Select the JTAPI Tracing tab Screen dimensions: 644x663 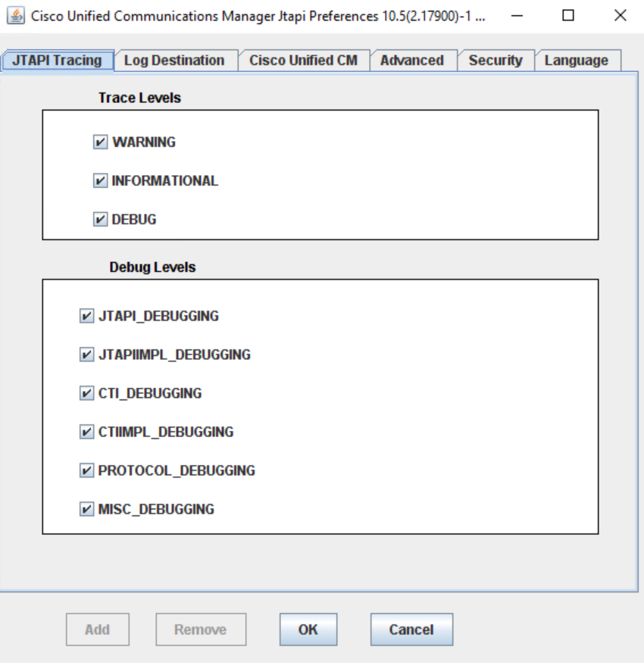[58, 61]
